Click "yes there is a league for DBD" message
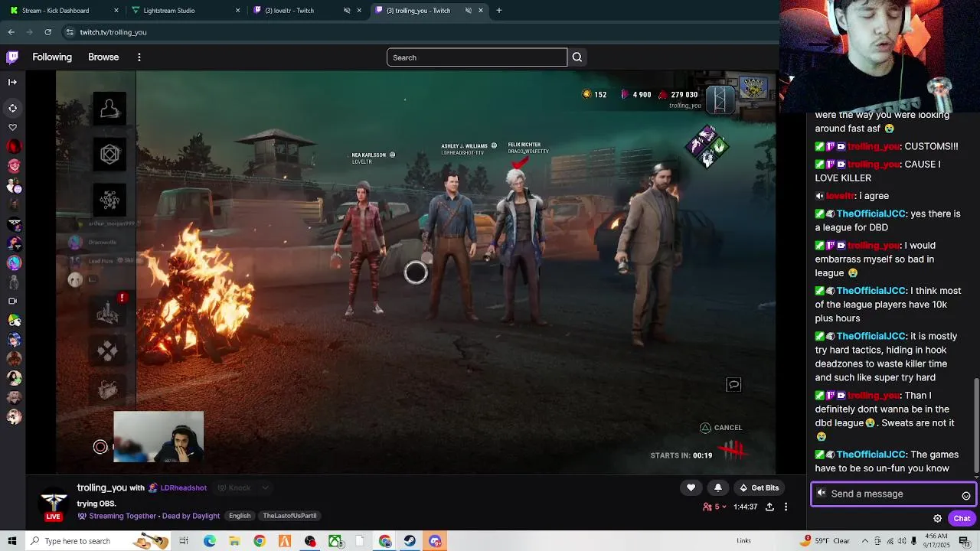980x551 pixels. point(887,220)
